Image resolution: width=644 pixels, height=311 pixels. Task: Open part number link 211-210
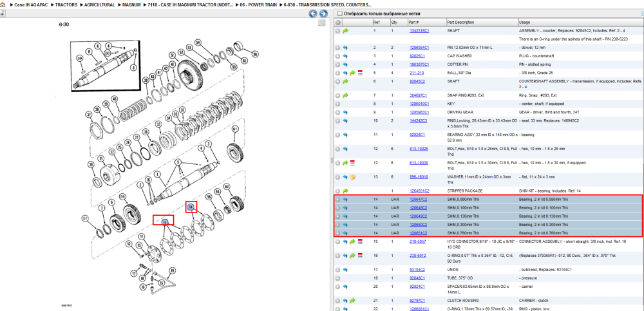pyautogui.click(x=417, y=73)
